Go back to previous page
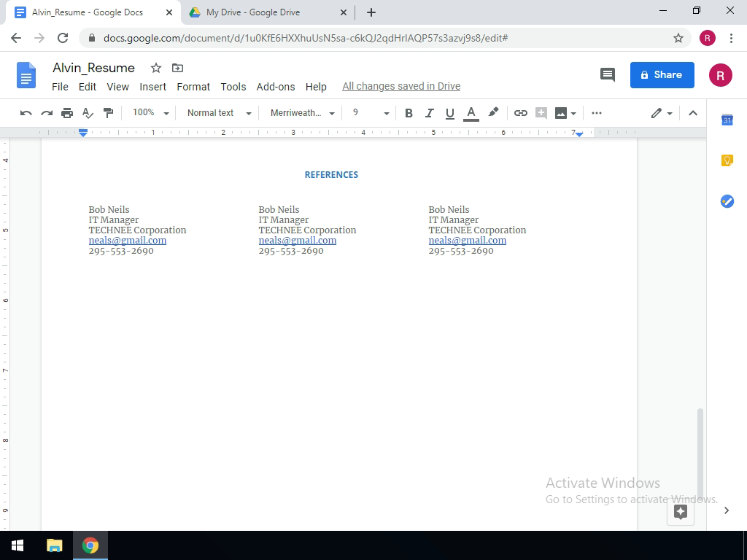 coord(16,38)
